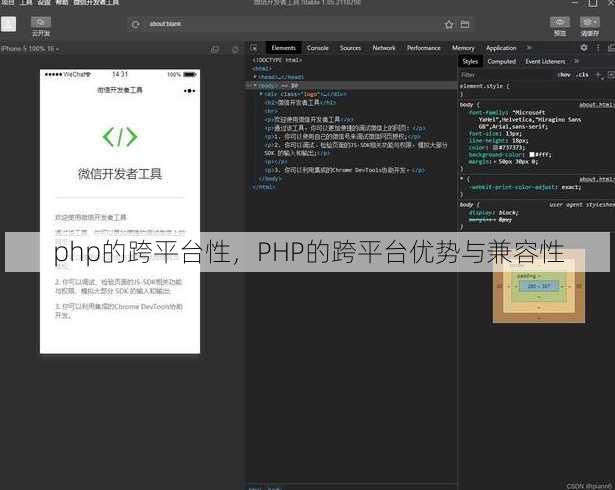Collapse the div class logo node
This screenshot has width=615, height=490.
pos(261,94)
